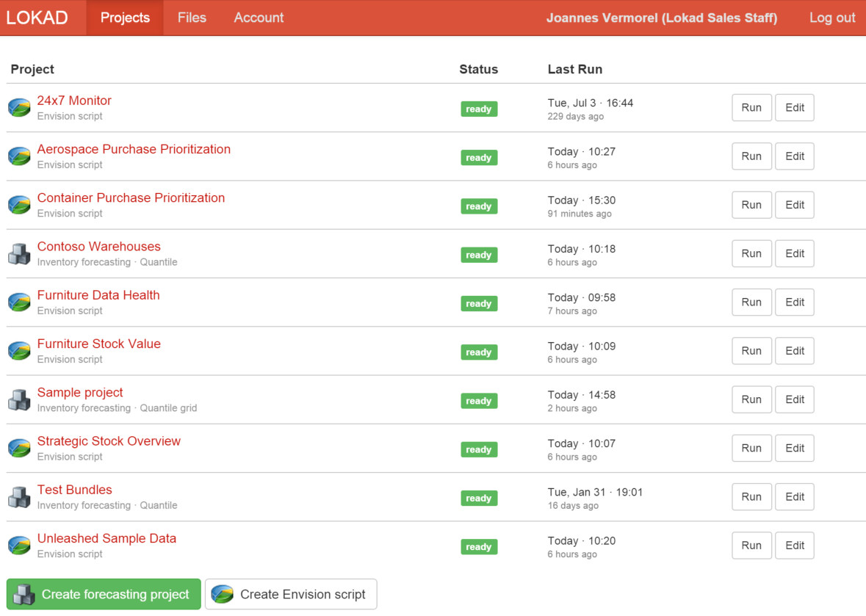Edit the Contoso Warehouses project
The width and height of the screenshot is (866, 616).
click(x=794, y=254)
